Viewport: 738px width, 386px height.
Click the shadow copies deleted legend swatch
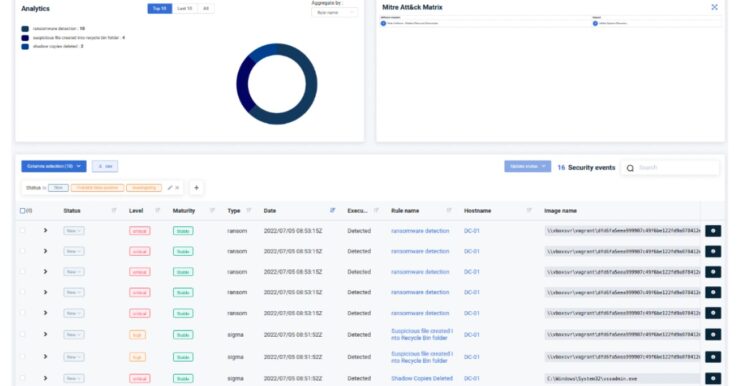25,47
